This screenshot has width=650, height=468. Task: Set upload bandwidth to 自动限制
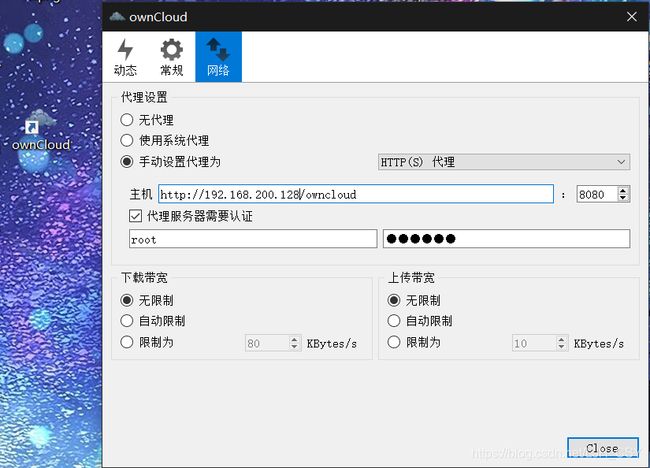[394, 321]
